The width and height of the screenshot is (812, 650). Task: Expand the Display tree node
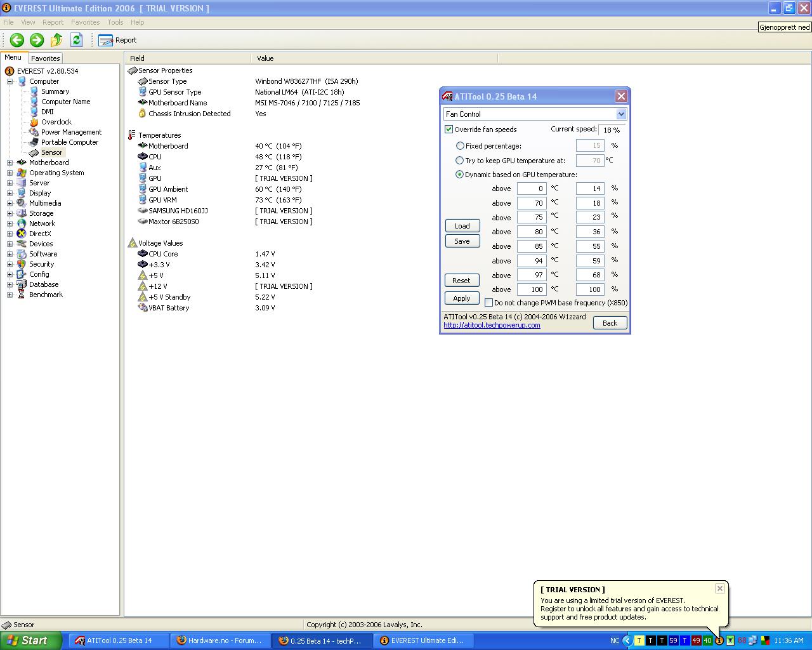click(10, 193)
